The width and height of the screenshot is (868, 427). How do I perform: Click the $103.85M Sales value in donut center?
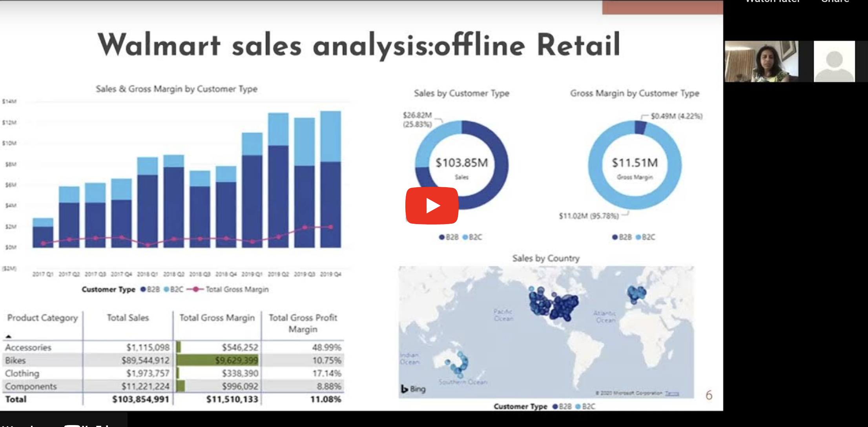coord(462,162)
